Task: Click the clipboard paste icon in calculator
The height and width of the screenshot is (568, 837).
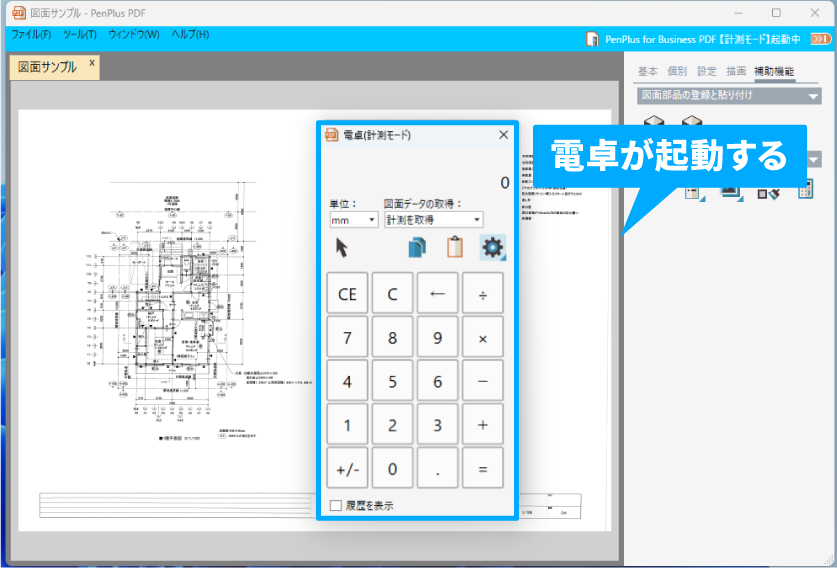Action: coord(455,247)
